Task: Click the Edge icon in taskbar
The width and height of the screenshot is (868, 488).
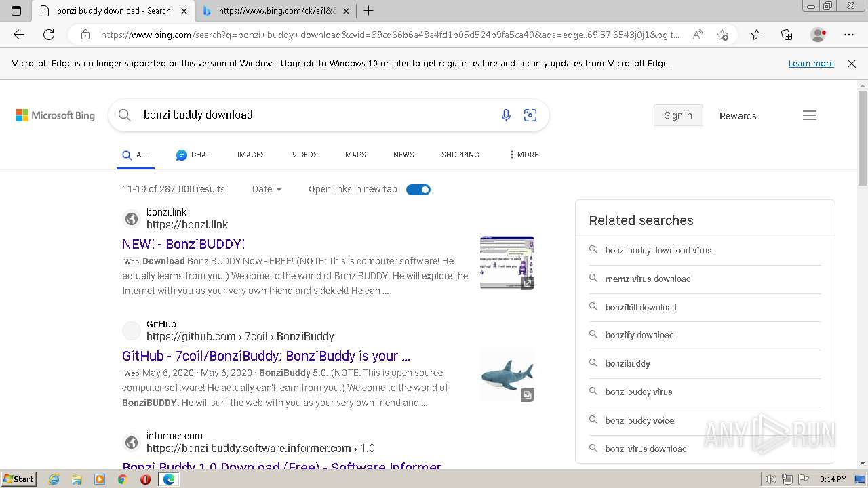Action: click(x=168, y=479)
